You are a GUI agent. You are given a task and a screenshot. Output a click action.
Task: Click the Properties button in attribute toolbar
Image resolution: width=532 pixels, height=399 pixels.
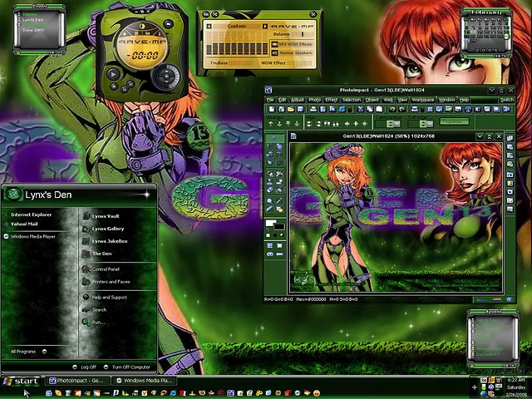point(455,121)
